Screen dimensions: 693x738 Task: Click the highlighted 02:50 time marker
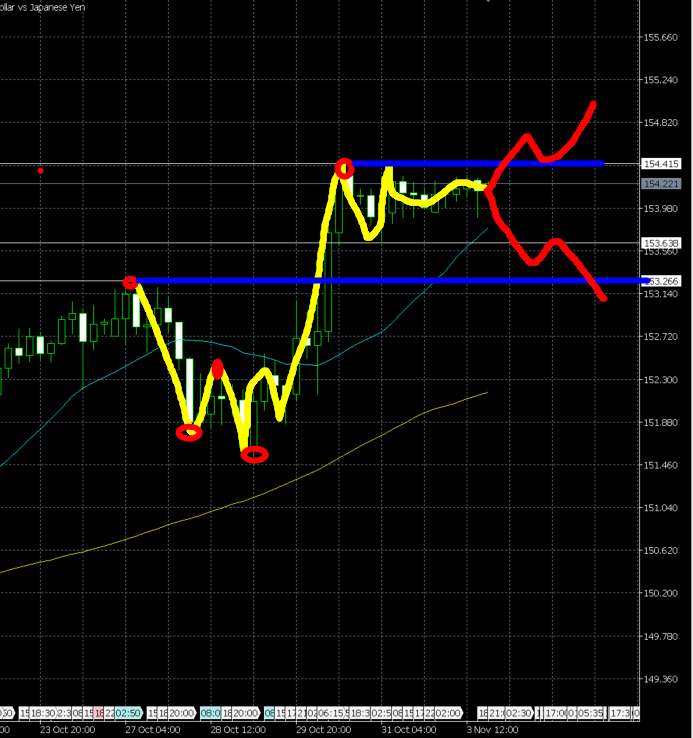point(128,713)
